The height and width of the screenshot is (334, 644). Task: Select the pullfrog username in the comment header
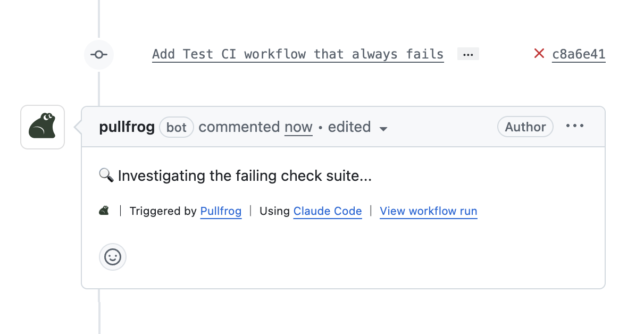click(127, 127)
